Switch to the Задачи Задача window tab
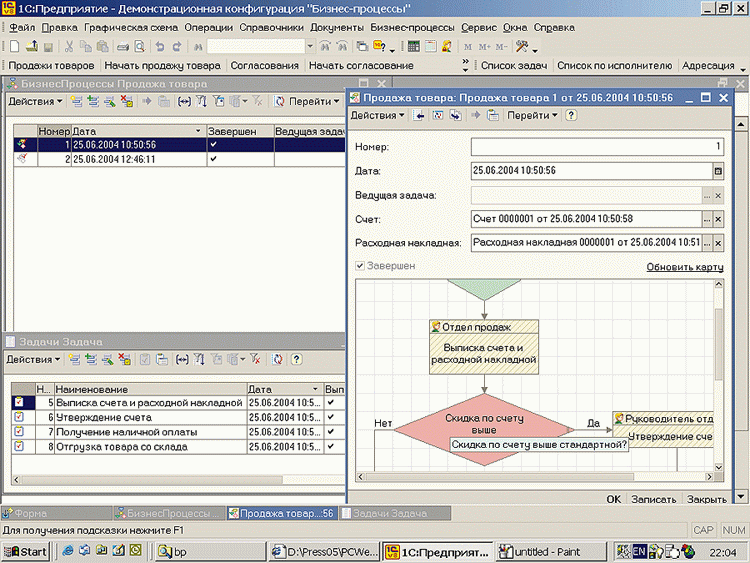This screenshot has height=563, width=750. 395,513
